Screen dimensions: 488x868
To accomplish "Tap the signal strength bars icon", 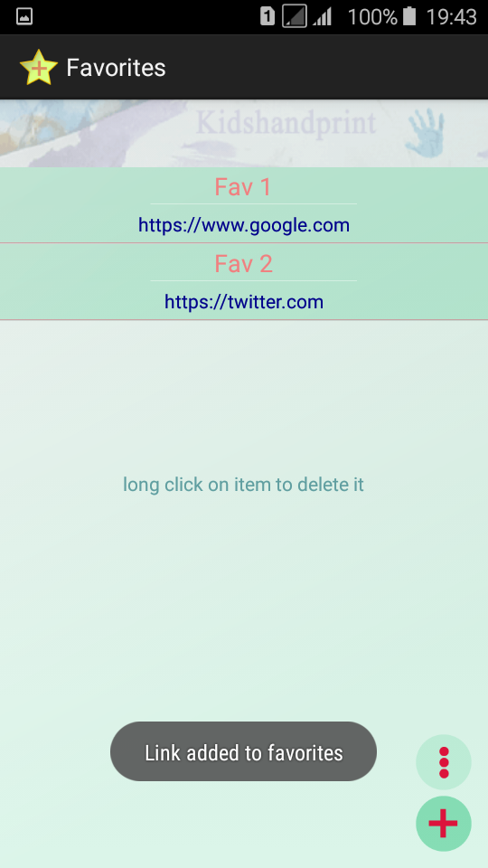I will pos(322,16).
